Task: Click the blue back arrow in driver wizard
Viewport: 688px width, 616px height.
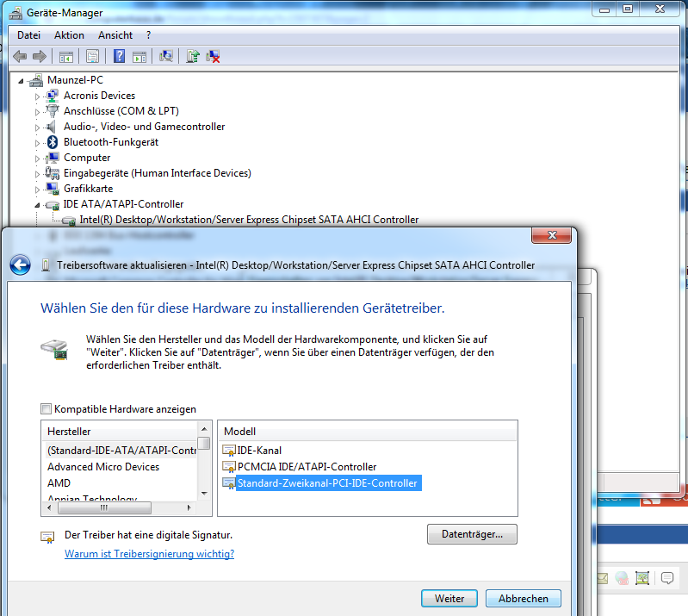Action: 20,264
